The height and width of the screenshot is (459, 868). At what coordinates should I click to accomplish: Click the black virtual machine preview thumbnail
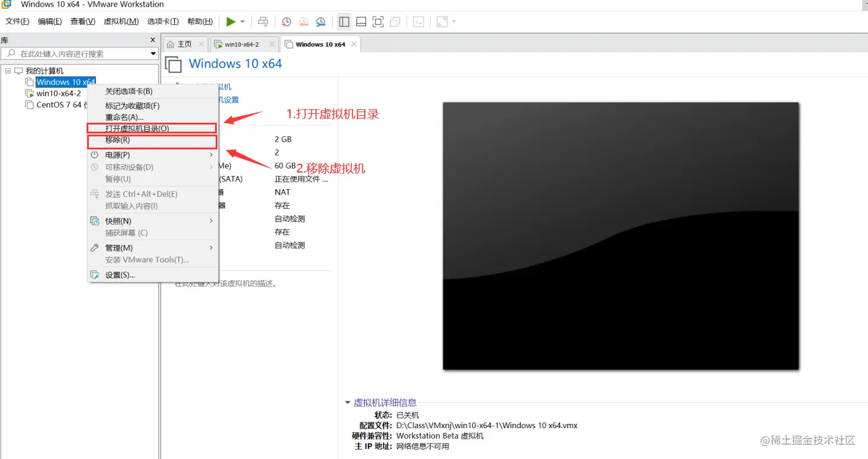tap(621, 236)
